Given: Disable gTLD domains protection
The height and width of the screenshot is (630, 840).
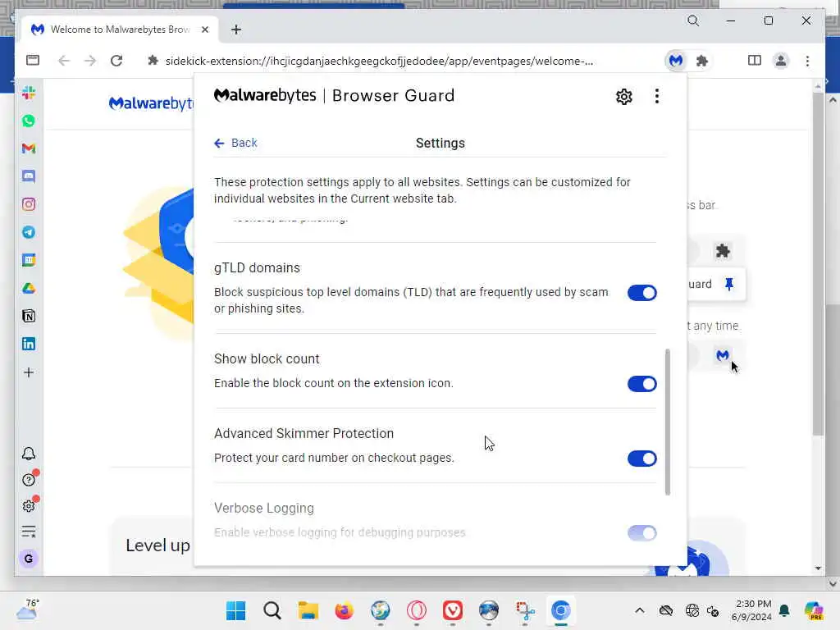Looking at the screenshot, I should 641,293.
